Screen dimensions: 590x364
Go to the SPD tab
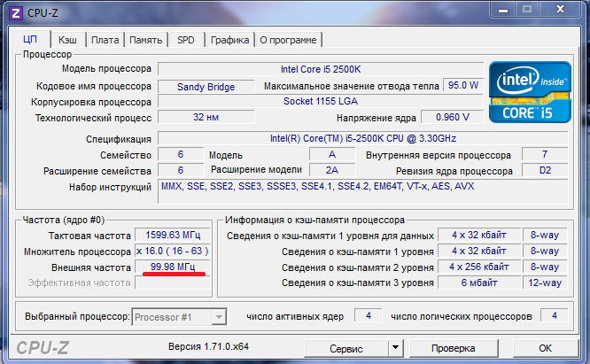click(x=186, y=40)
